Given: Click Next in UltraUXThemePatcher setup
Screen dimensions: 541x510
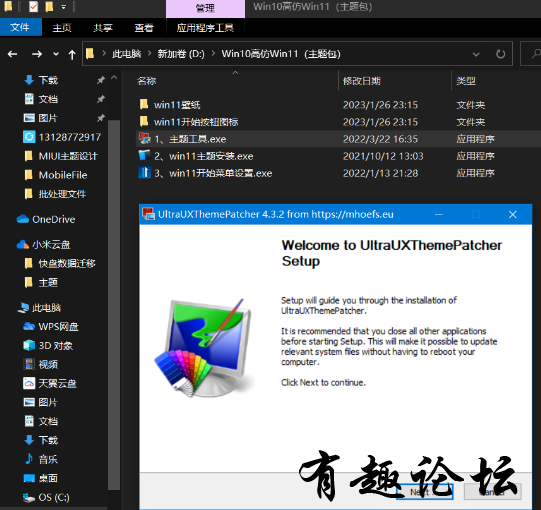Looking at the screenshot, I should 425,491.
